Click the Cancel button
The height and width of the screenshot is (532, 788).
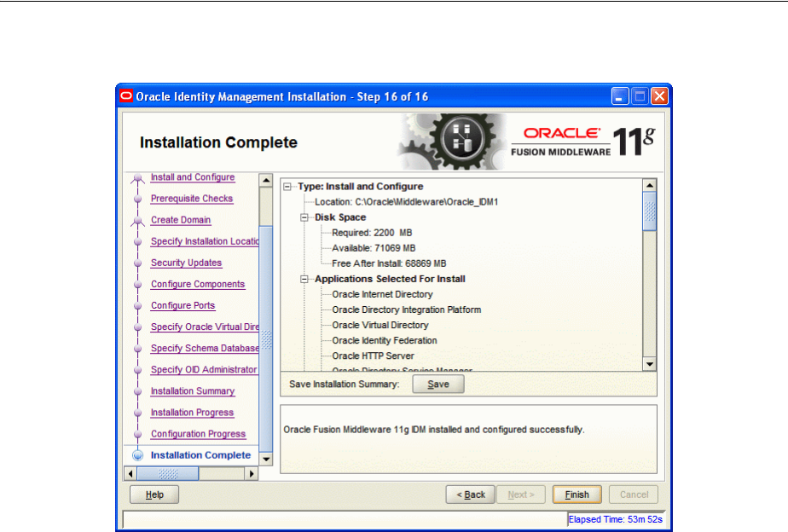pos(634,494)
